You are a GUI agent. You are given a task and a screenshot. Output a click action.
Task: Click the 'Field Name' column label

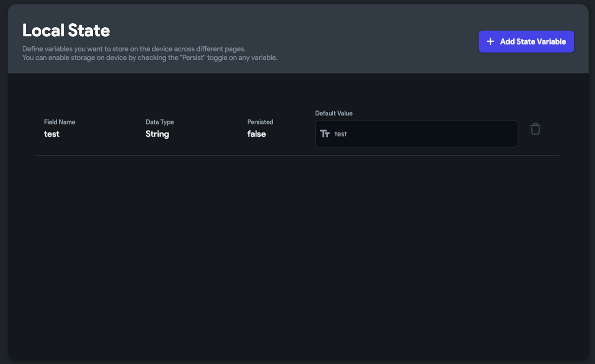59,122
